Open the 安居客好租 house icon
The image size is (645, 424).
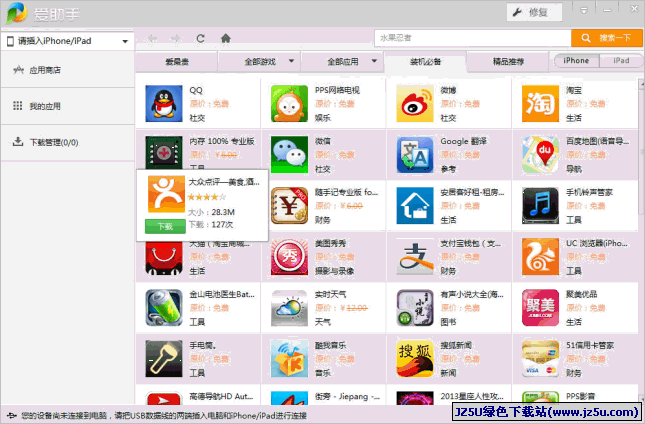click(415, 206)
